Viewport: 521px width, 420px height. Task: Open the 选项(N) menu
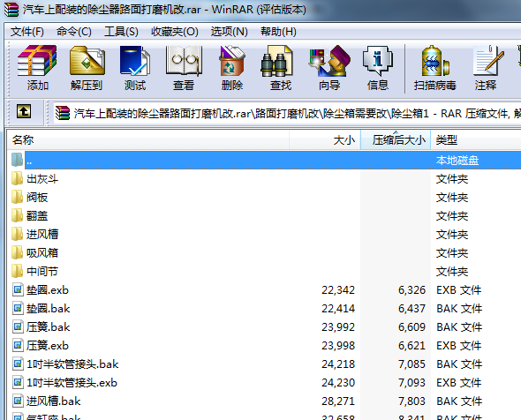pyautogui.click(x=230, y=32)
